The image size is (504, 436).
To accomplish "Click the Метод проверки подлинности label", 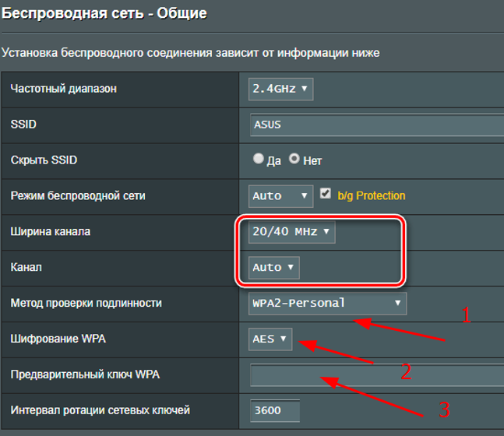I will pos(86,303).
